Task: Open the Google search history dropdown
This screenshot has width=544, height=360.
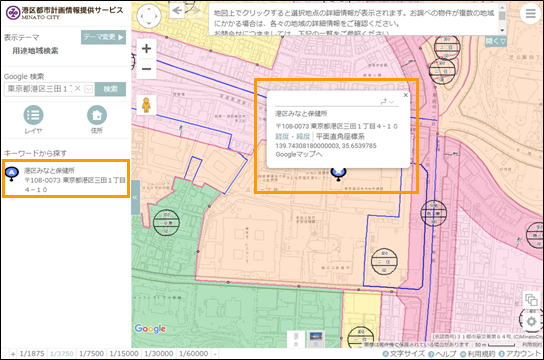Action: coord(89,89)
